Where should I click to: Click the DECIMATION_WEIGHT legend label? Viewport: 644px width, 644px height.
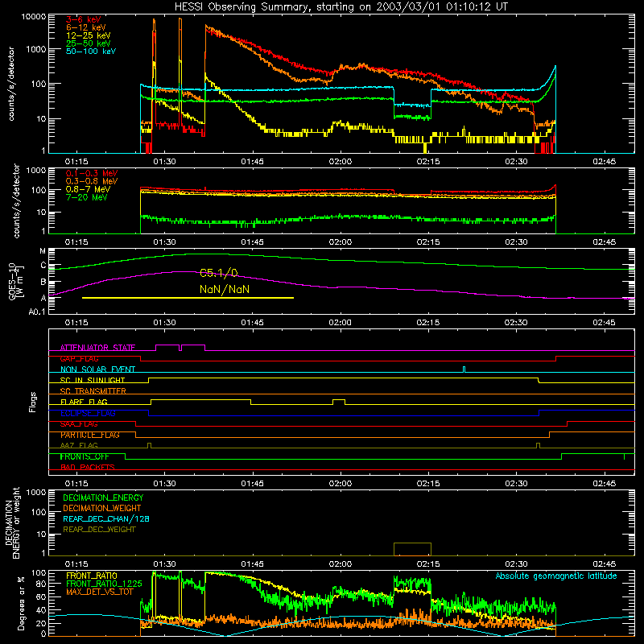(102, 508)
